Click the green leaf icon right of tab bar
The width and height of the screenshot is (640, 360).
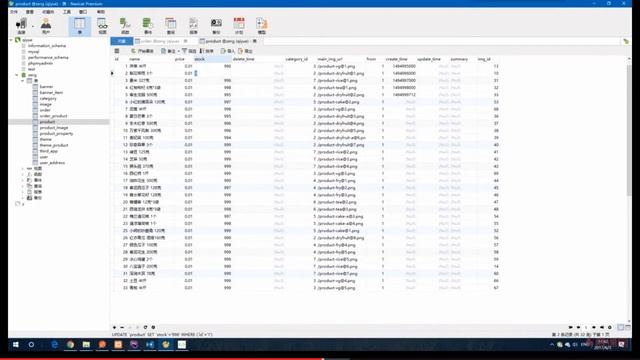click(x=626, y=41)
